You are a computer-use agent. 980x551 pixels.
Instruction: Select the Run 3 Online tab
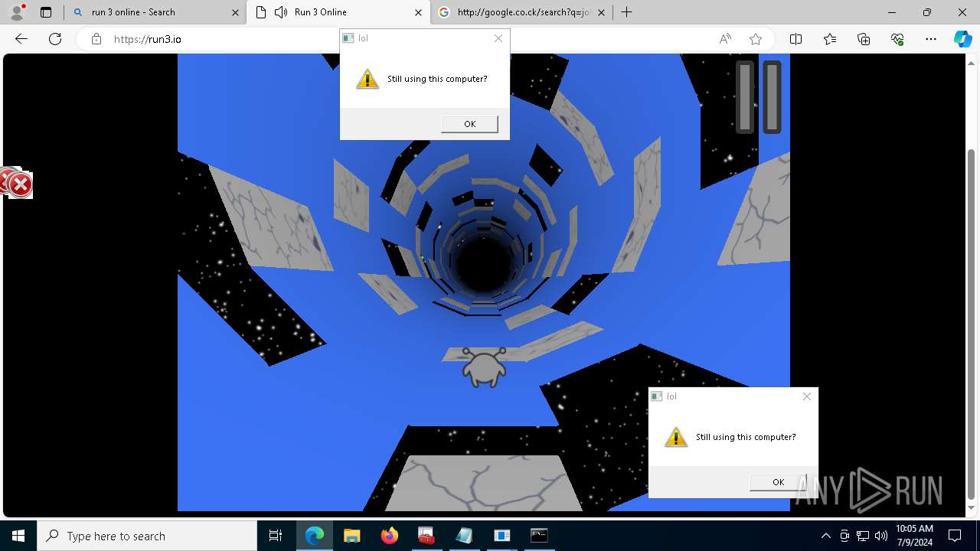[x=338, y=12]
